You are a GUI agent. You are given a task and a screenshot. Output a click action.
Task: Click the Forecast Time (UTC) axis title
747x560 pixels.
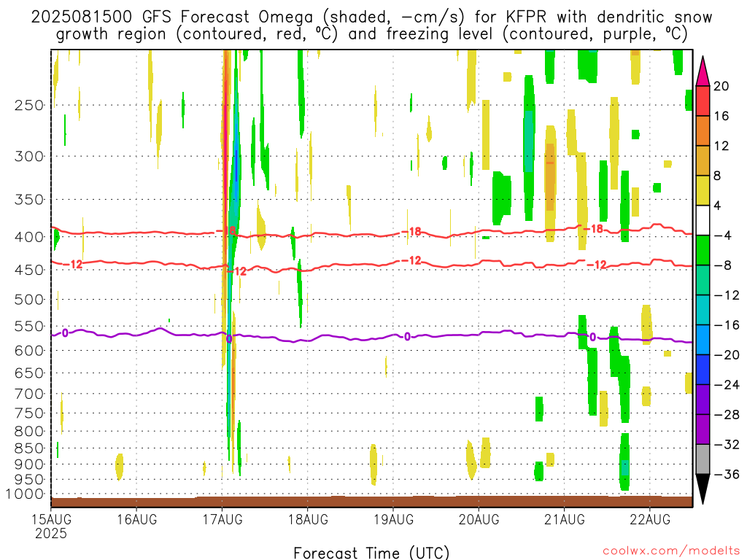pyautogui.click(x=371, y=553)
